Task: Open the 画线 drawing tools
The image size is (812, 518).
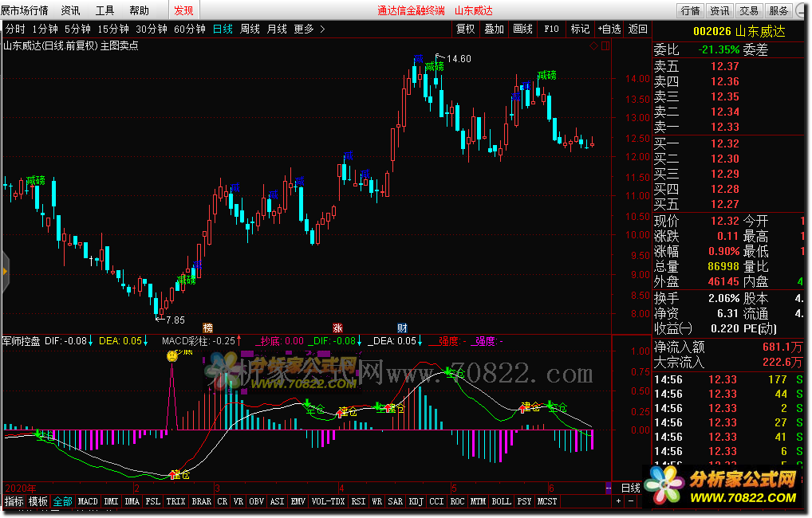Action: [522, 29]
